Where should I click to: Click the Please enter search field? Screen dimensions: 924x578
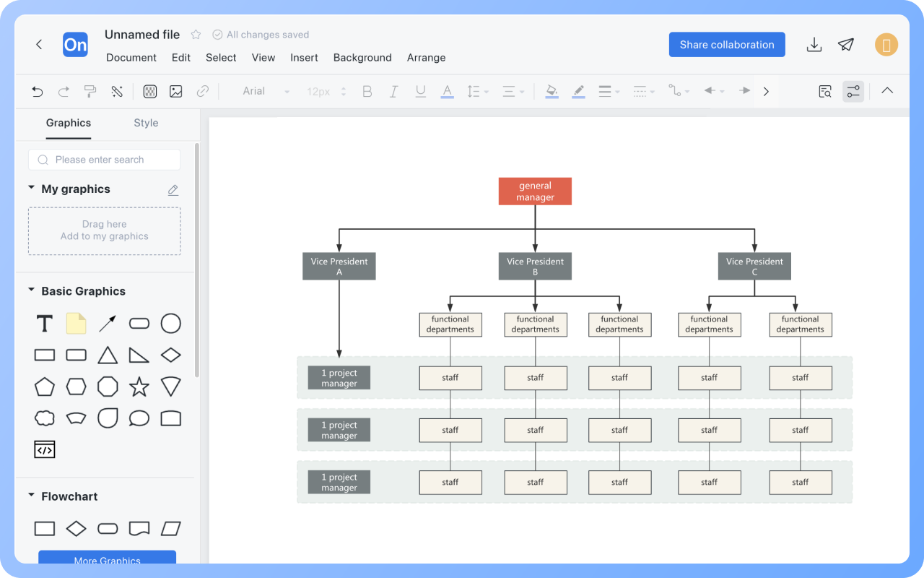[105, 160]
